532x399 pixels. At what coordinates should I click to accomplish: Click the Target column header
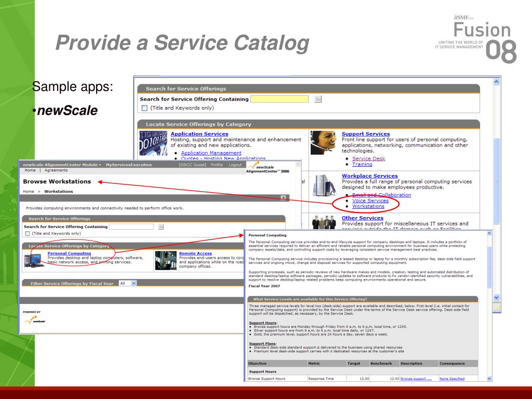pos(353,363)
